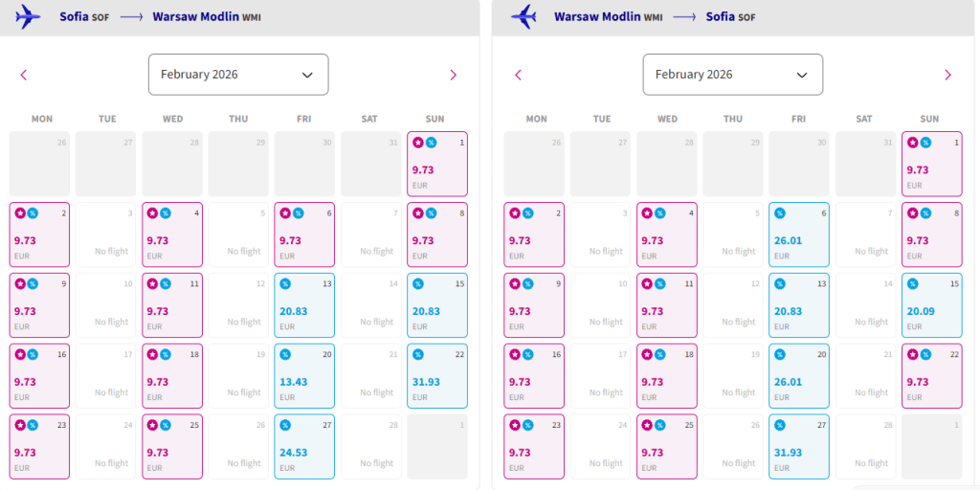Click discount percent icon on outbound February 13
Screen dimensions: 980x490
285,283
